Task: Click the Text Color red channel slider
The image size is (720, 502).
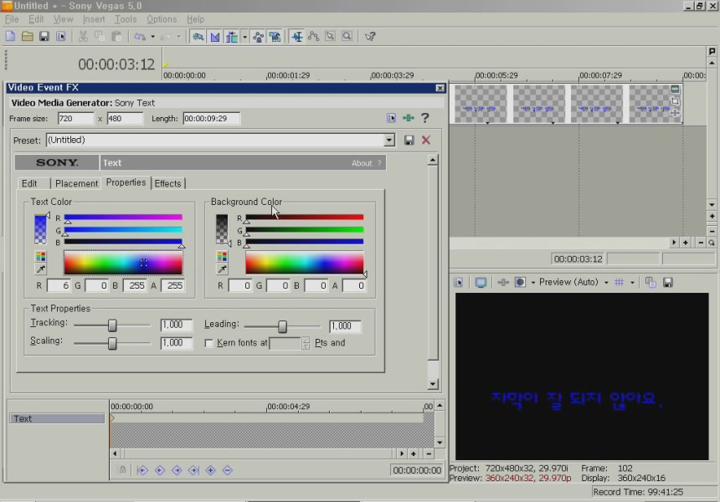Action: 123,218
